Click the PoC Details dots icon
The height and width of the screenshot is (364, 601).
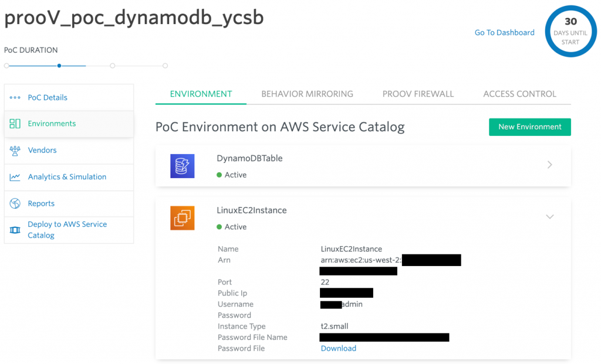coord(15,98)
